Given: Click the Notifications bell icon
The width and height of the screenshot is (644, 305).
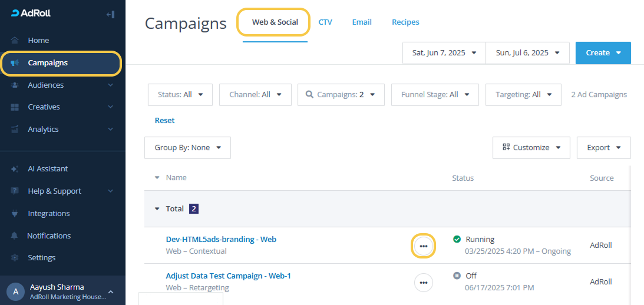Looking at the screenshot, I should 15,236.
